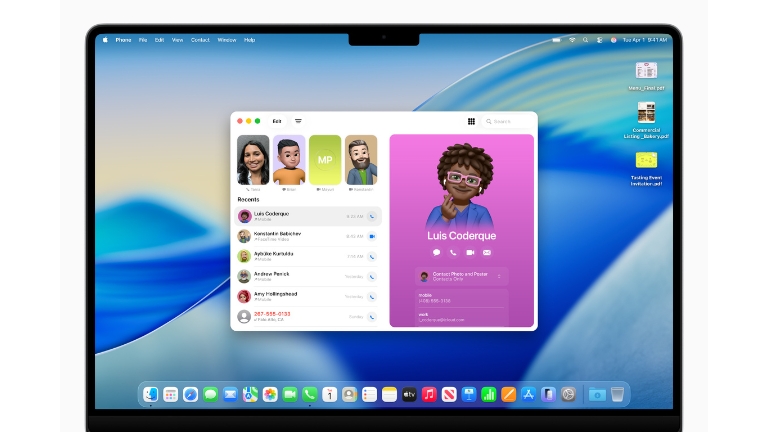Email Luis Coderque using the envelope icon

pos(487,253)
